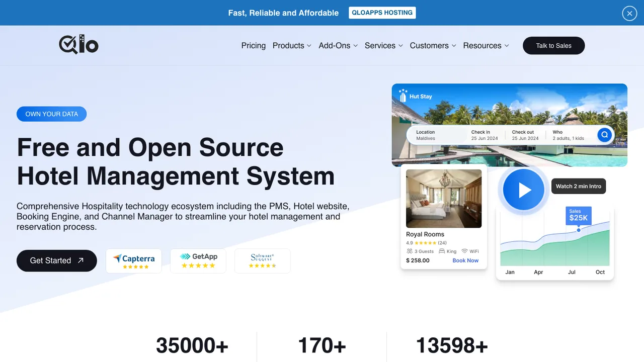Click the $ 258.00 price
Image resolution: width=644 pixels, height=362 pixels.
tap(418, 260)
